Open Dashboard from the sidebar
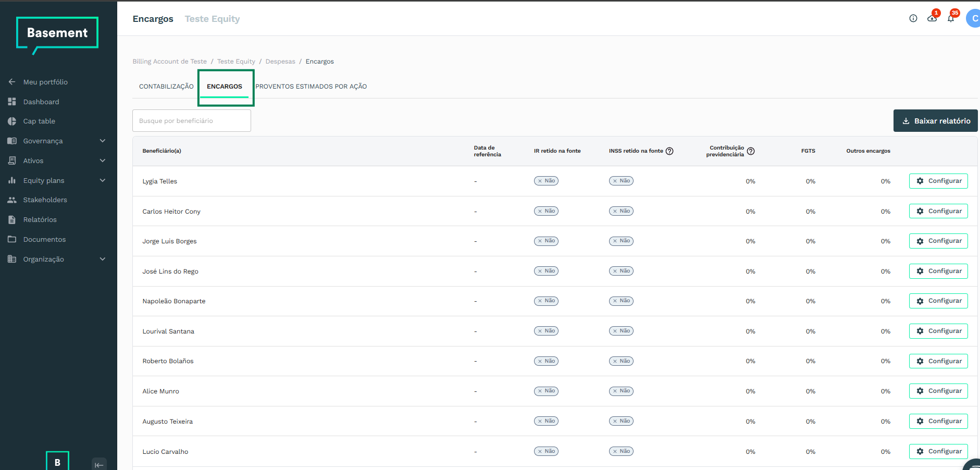980x470 pixels. (41, 102)
